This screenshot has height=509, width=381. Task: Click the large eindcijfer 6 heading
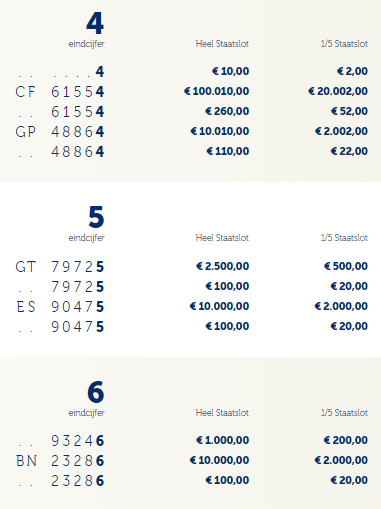tap(96, 392)
